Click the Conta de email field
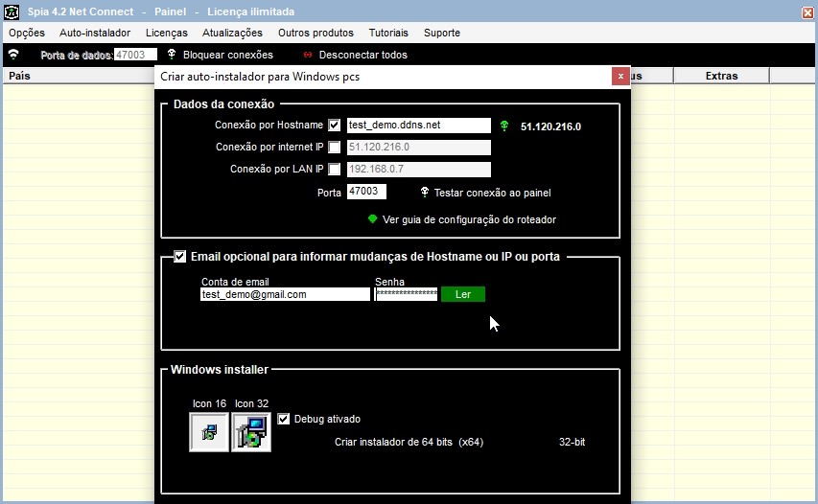This screenshot has width=818, height=504. (x=286, y=294)
